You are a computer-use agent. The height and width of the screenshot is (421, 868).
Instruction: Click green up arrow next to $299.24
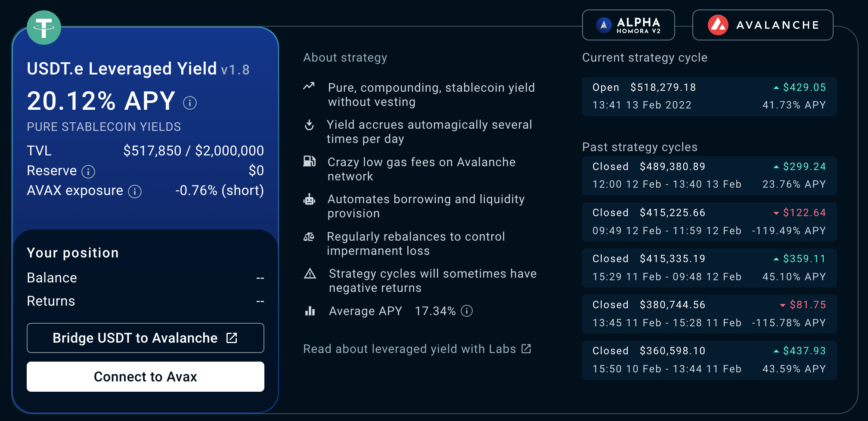pyautogui.click(x=776, y=167)
